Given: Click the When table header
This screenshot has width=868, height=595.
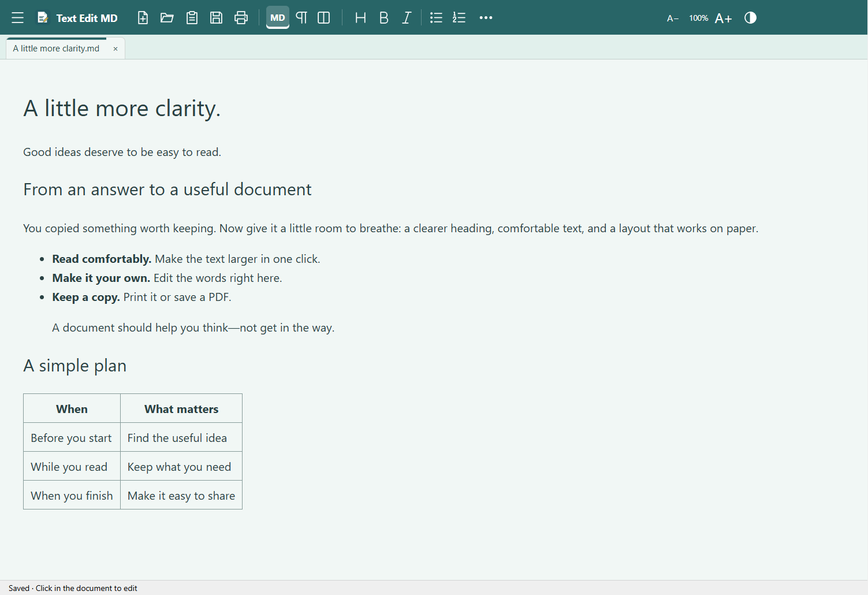Looking at the screenshot, I should pos(72,408).
